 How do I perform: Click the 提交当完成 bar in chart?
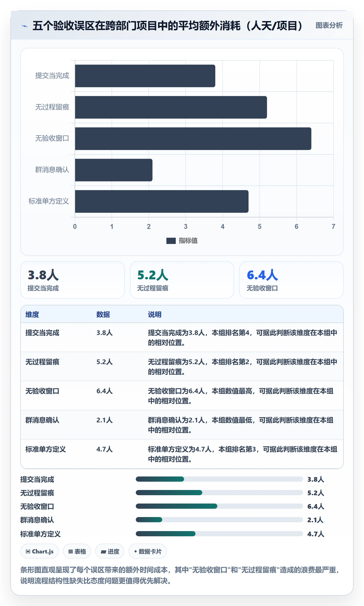145,76
